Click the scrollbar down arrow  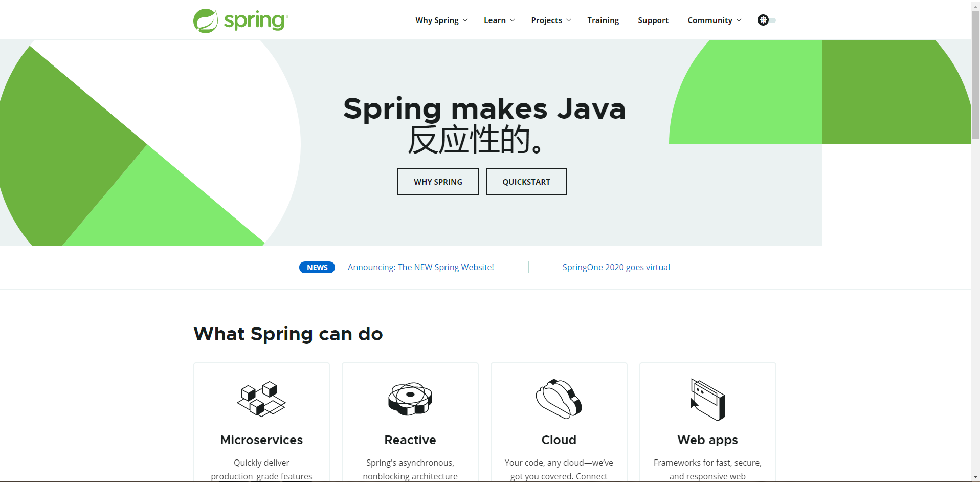975,477
